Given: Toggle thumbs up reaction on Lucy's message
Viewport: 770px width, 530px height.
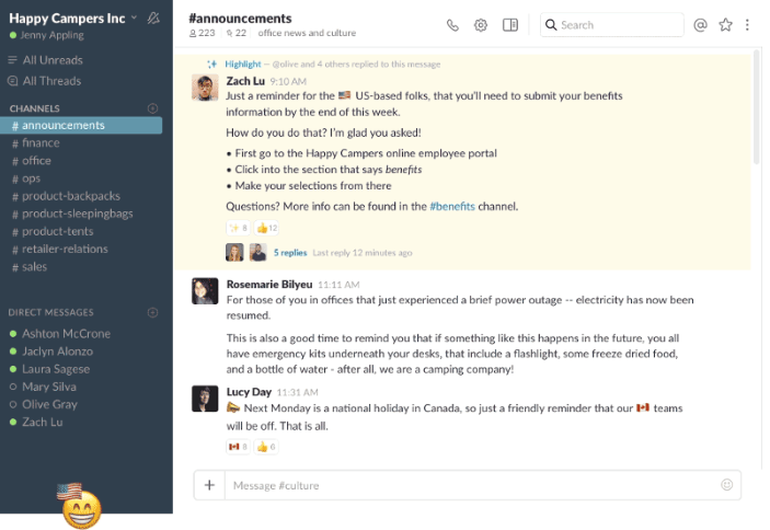Looking at the screenshot, I should [x=266, y=447].
